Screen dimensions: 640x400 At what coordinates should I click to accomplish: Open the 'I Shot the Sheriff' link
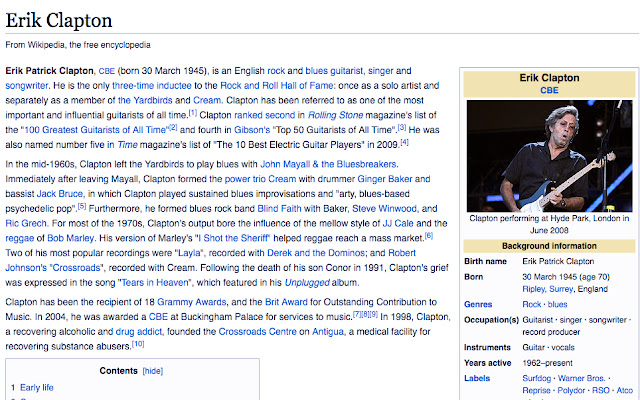click(x=233, y=238)
